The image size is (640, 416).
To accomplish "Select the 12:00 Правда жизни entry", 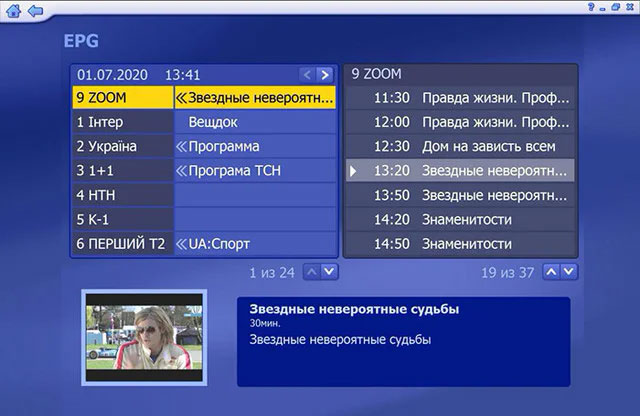I will point(460,122).
